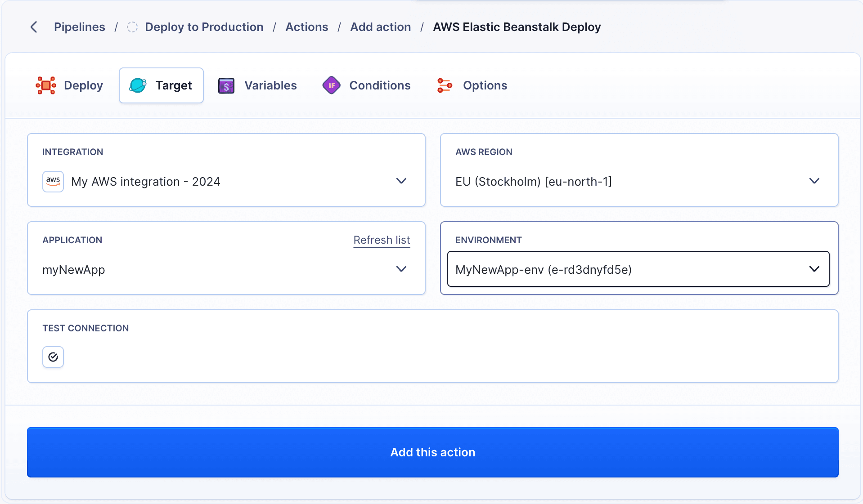
Task: Go to the Options tab
Action: tap(485, 85)
